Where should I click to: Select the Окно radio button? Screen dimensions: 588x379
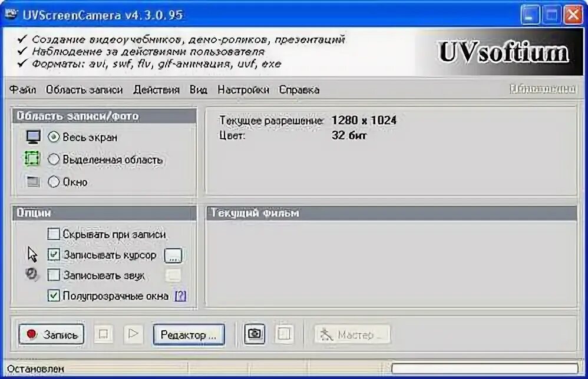point(54,182)
